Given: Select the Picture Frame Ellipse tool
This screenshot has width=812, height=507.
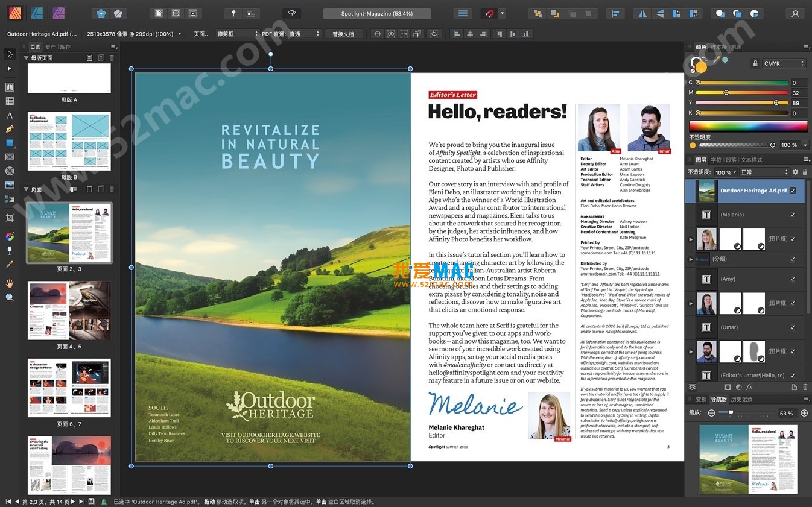Looking at the screenshot, I should 10,171.
